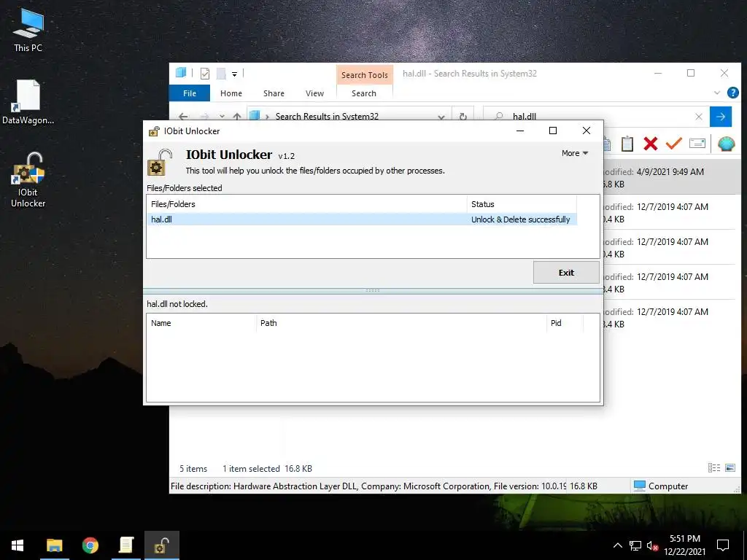Click the muted volume tray icon
Viewport: 747px width, 560px height.
tap(652, 545)
